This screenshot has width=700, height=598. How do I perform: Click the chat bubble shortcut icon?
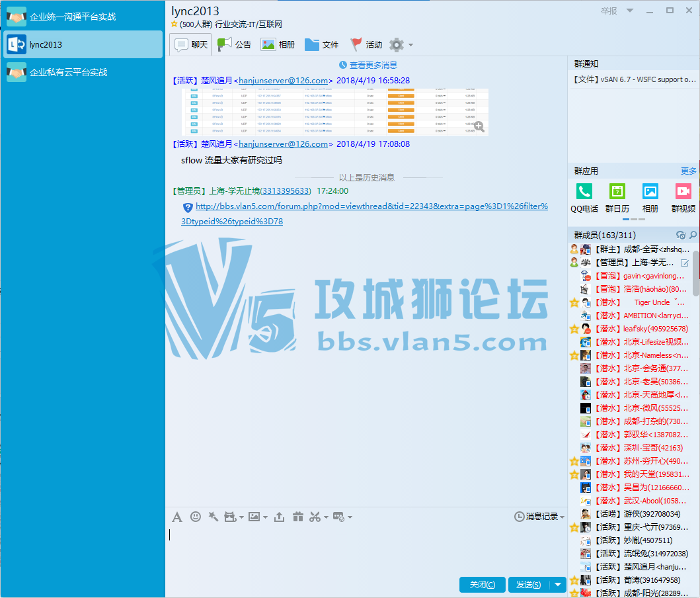(x=339, y=517)
